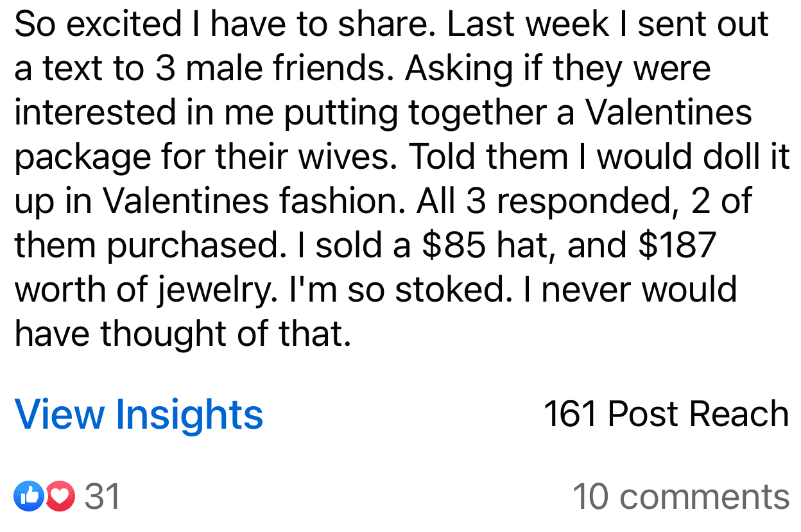The image size is (801, 532).
Task: Open the 10 comments link
Action: 681,497
